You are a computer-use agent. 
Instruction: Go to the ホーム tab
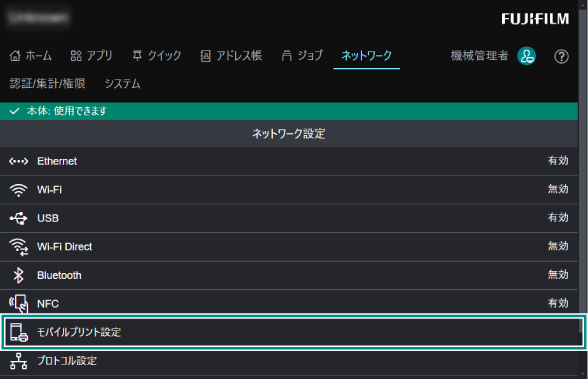pos(30,56)
